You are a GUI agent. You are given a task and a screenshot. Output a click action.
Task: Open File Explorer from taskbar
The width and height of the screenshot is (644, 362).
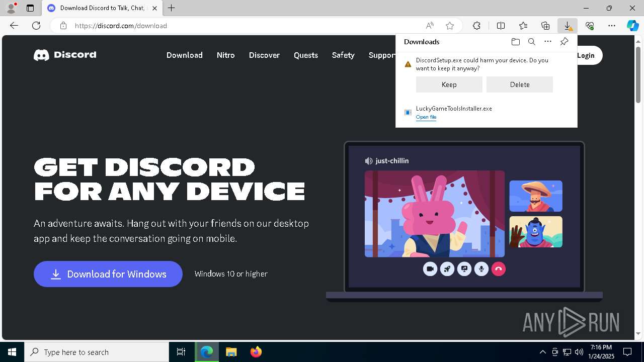coord(231,352)
